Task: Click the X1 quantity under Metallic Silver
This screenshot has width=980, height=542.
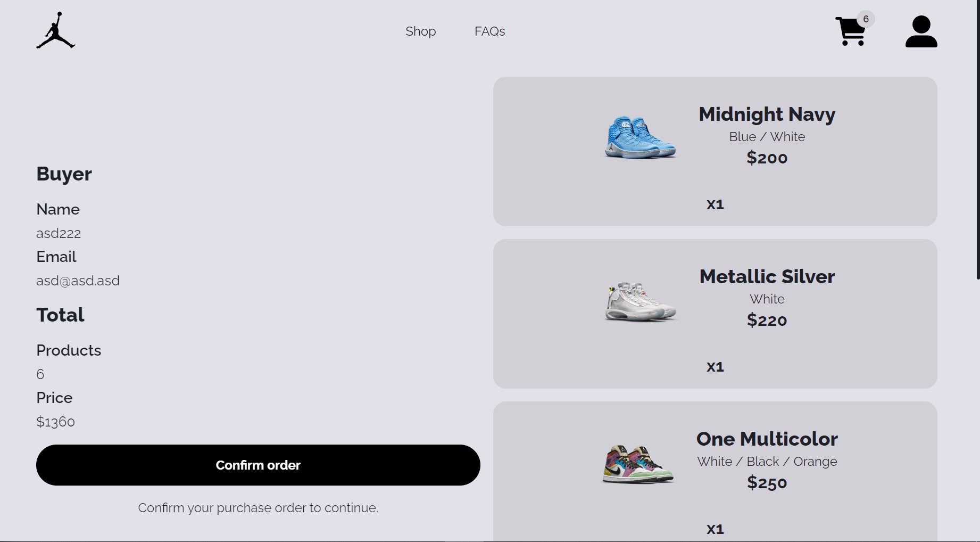Action: pyautogui.click(x=715, y=367)
